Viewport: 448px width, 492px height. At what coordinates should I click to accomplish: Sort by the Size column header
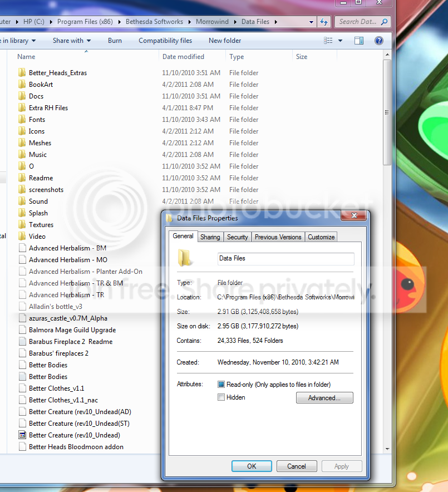pos(314,56)
